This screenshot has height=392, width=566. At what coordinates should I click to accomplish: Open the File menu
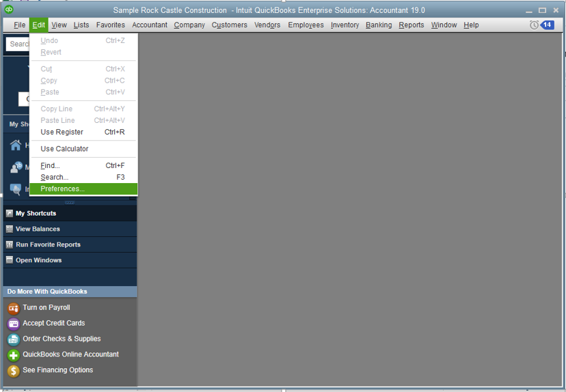[x=20, y=25]
